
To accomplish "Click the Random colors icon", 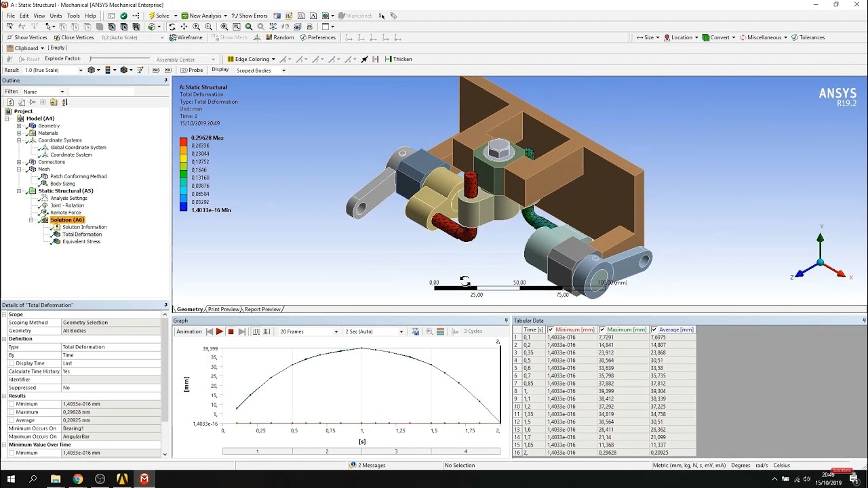I will coord(279,37).
